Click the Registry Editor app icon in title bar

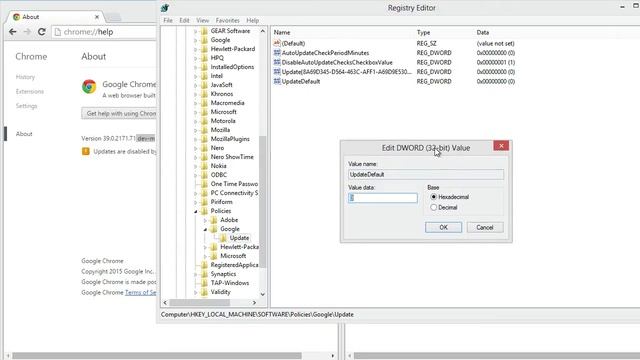point(165,8)
